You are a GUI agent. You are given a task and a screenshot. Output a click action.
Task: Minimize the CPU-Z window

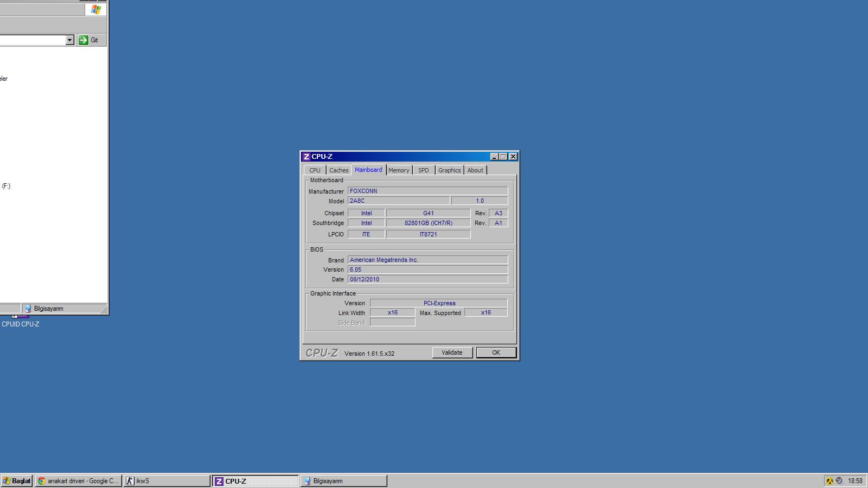coord(494,157)
